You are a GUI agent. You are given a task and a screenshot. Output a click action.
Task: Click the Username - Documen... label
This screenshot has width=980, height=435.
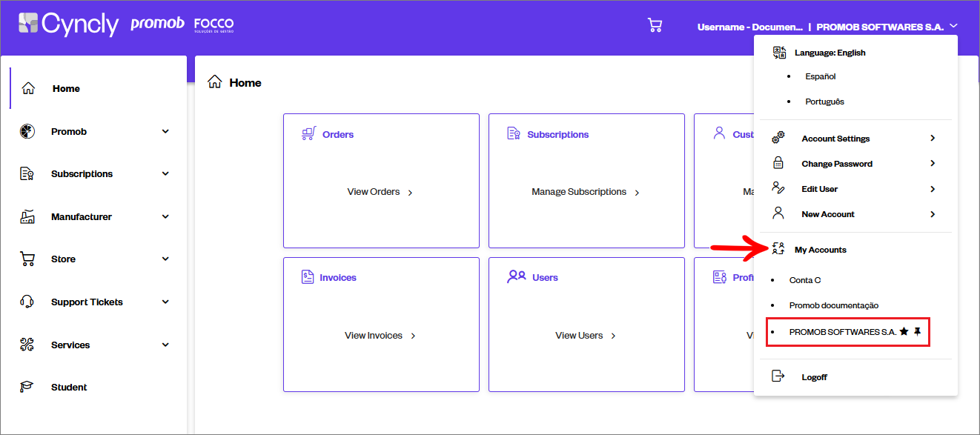tap(749, 27)
